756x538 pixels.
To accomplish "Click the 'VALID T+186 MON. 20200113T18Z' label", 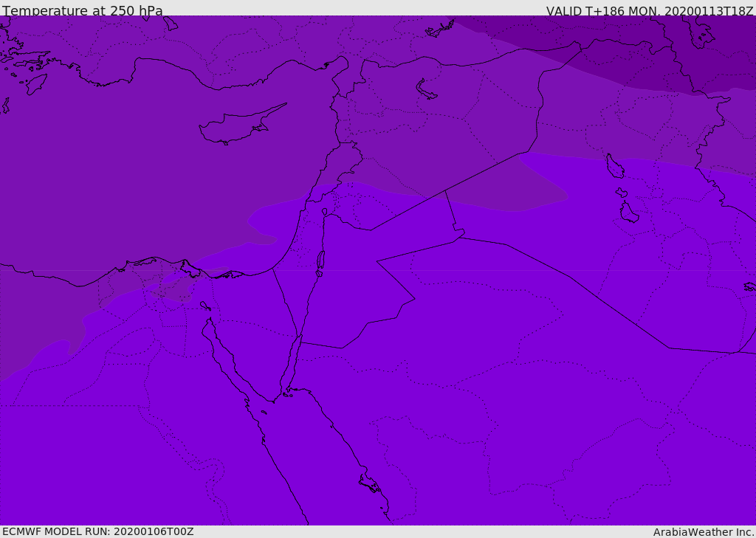I will click(650, 10).
